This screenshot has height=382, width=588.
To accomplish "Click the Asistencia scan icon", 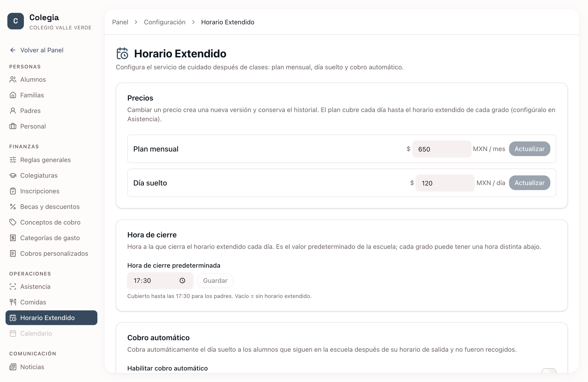I will pyautogui.click(x=13, y=286).
